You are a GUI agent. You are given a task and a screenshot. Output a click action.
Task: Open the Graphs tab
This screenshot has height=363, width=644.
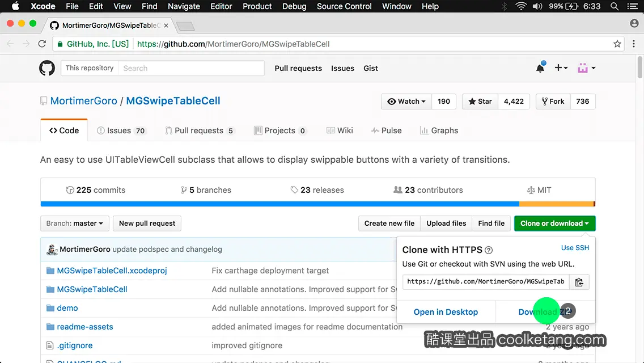pos(439,130)
